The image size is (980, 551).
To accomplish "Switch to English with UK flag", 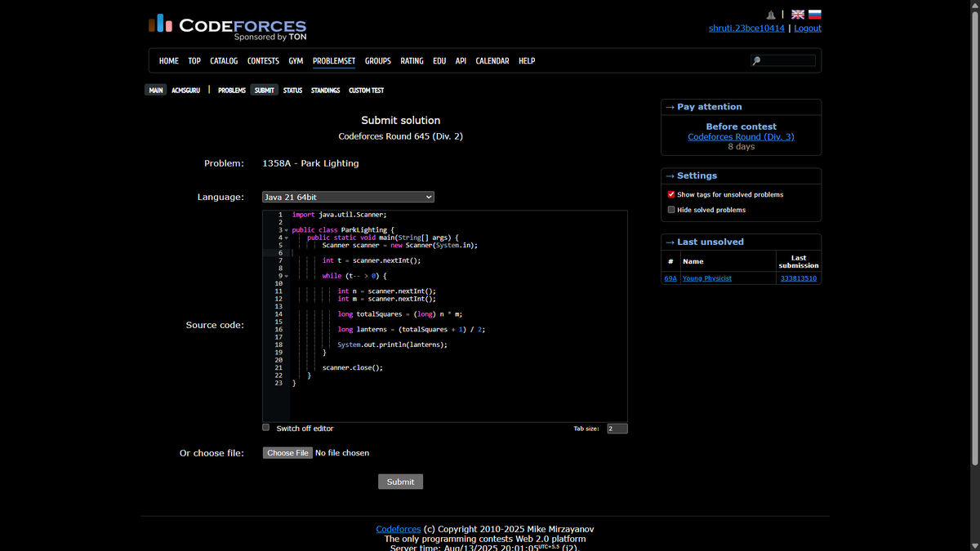I will pos(798,15).
